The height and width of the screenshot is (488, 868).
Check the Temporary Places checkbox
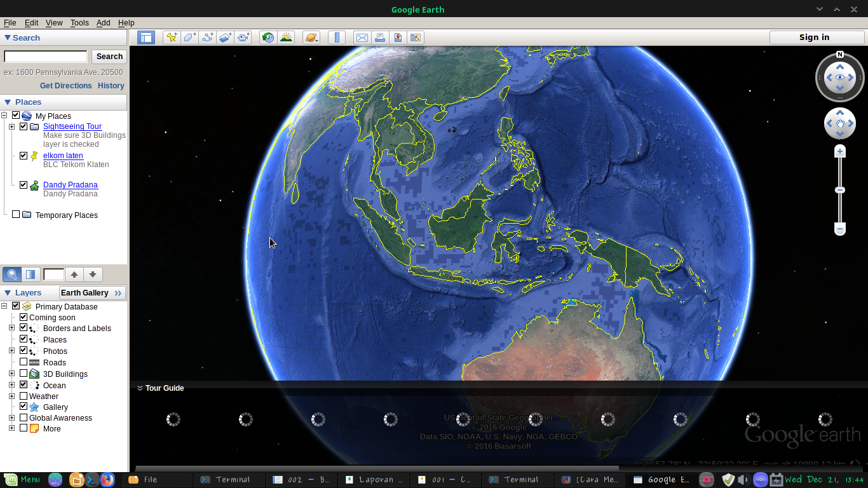16,214
